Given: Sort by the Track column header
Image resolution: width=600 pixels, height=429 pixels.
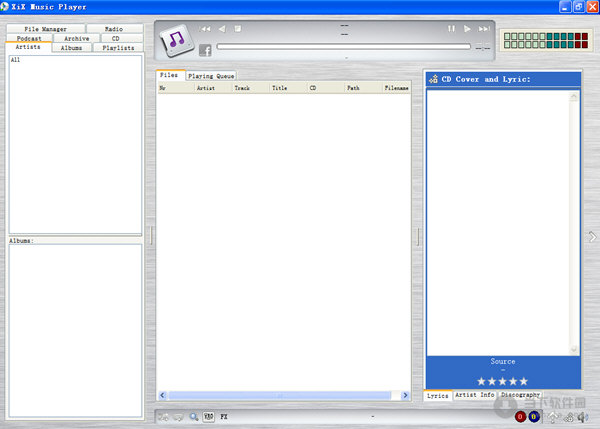Looking at the screenshot, I should (251, 88).
